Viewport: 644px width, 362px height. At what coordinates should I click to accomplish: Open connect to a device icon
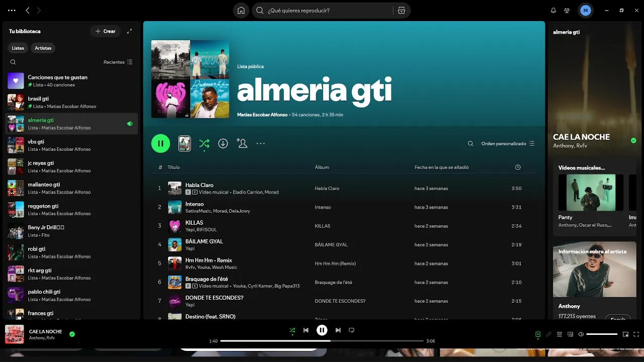pyautogui.click(x=571, y=334)
